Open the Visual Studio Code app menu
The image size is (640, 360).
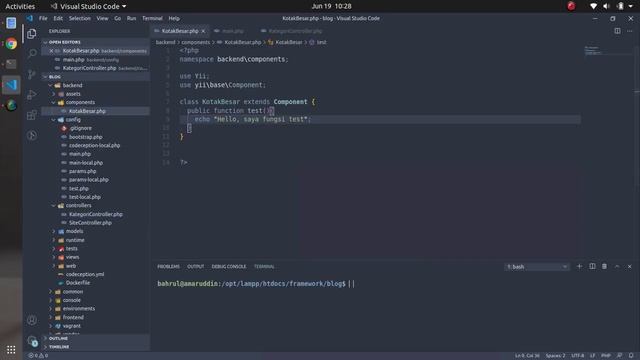pyautogui.click(x=88, y=6)
